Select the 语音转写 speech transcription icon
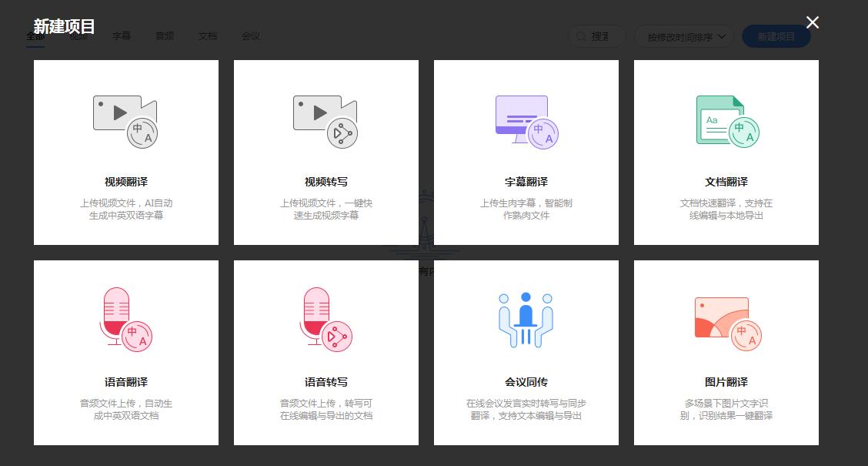The width and height of the screenshot is (868, 466). (x=325, y=318)
